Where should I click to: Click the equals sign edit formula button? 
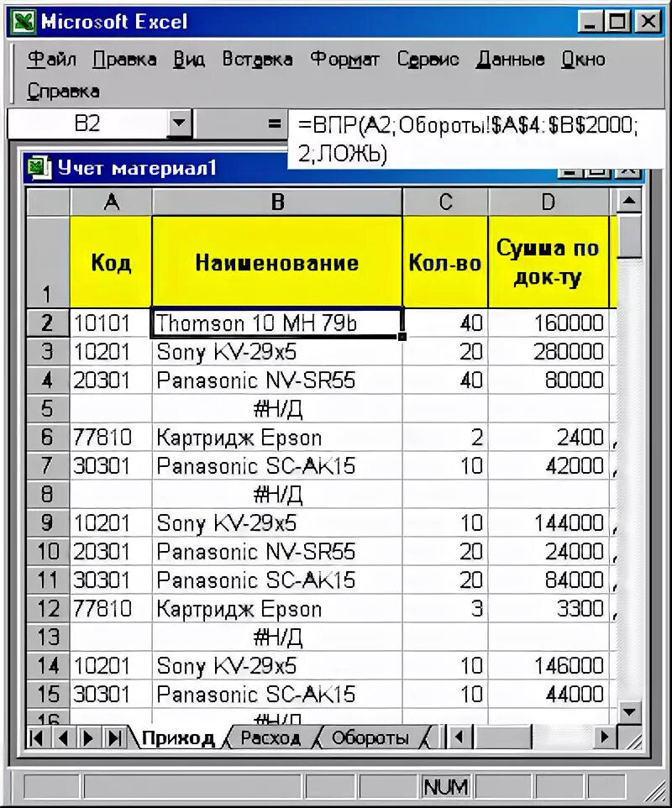coord(274,123)
